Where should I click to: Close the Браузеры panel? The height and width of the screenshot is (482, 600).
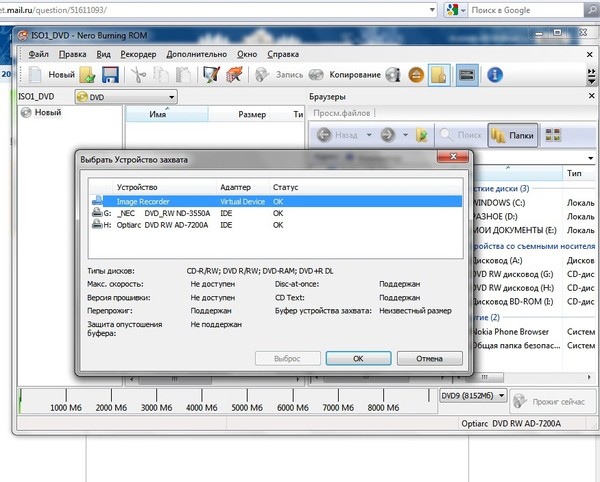591,96
